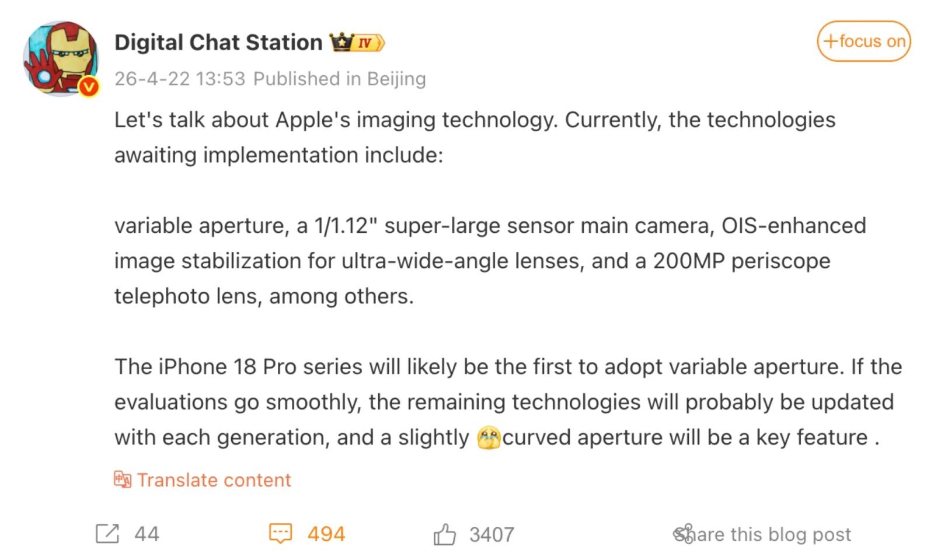Click the repost arrow icon
The width and height of the screenshot is (934, 560).
(107, 534)
